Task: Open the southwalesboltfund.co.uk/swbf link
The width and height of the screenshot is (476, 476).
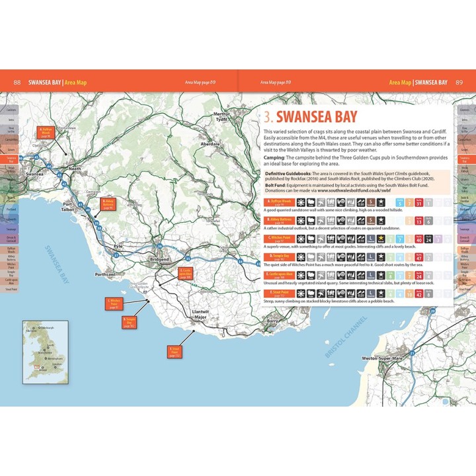Action: coord(354,190)
